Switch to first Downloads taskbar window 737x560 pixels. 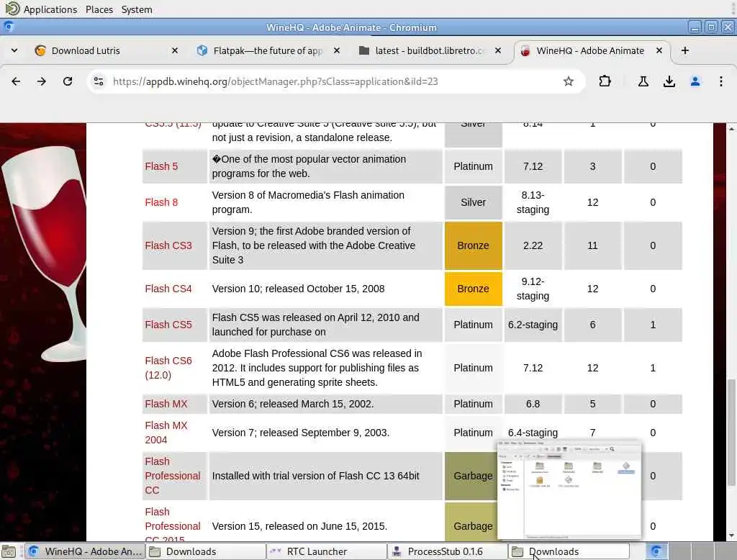pyautogui.click(x=206, y=551)
